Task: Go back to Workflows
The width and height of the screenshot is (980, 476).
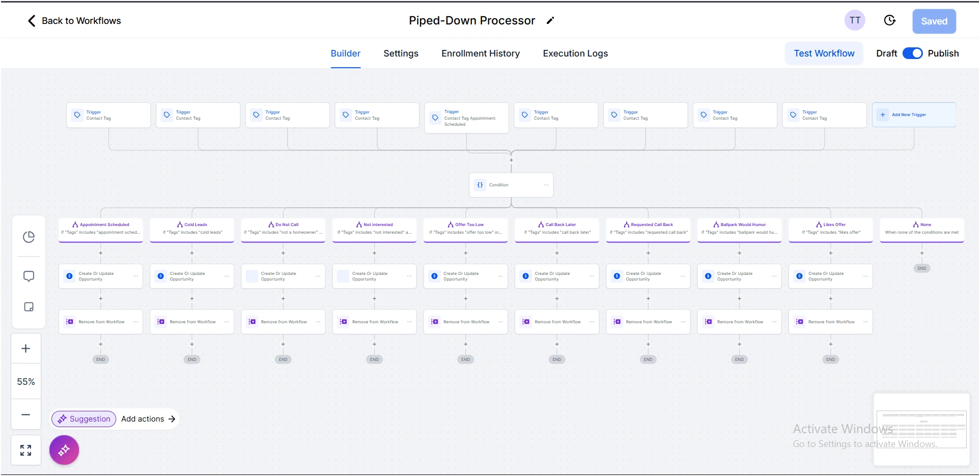Action: tap(74, 21)
